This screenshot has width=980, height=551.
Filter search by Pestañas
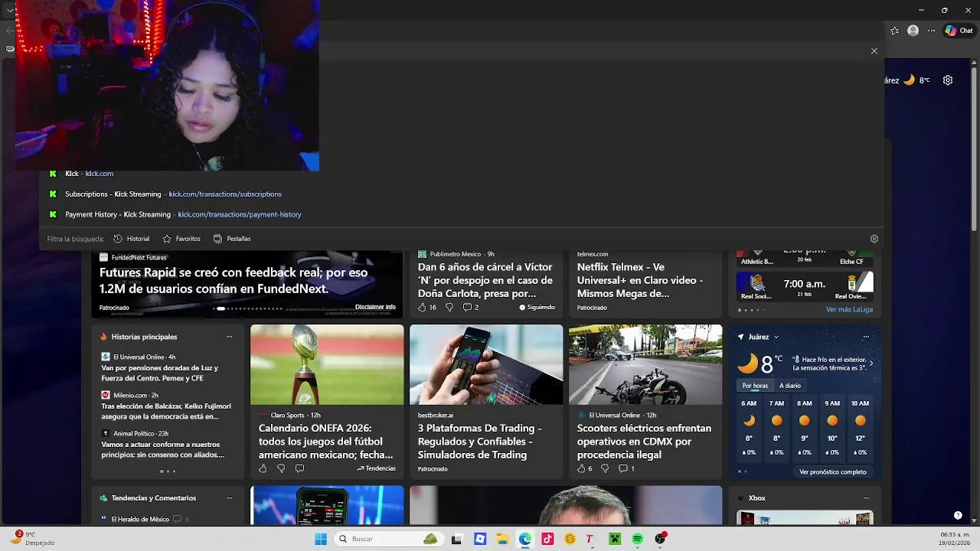232,239
